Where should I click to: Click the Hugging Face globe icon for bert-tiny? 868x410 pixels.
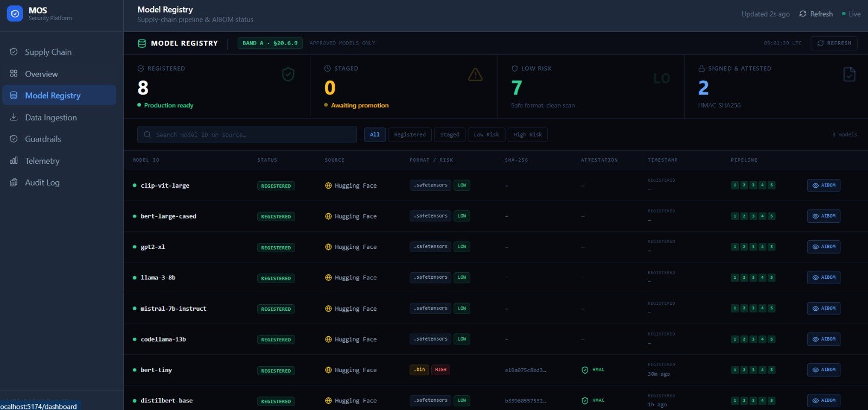pyautogui.click(x=328, y=370)
